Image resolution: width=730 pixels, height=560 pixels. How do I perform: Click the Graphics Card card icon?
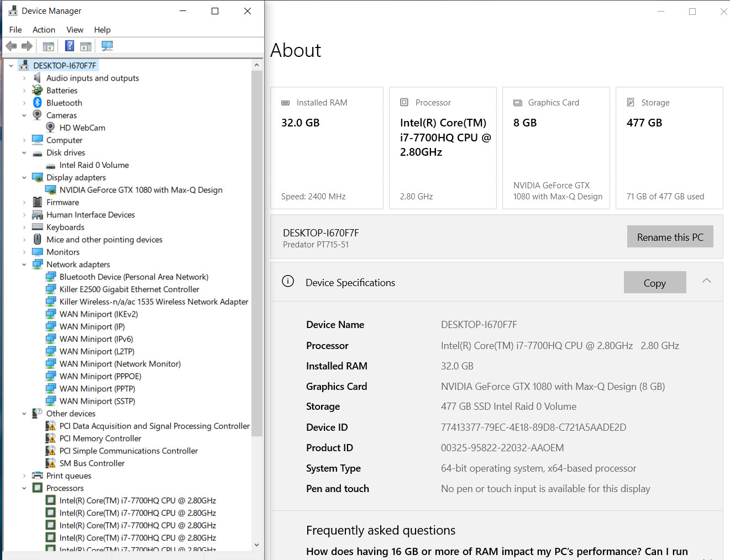coord(518,103)
